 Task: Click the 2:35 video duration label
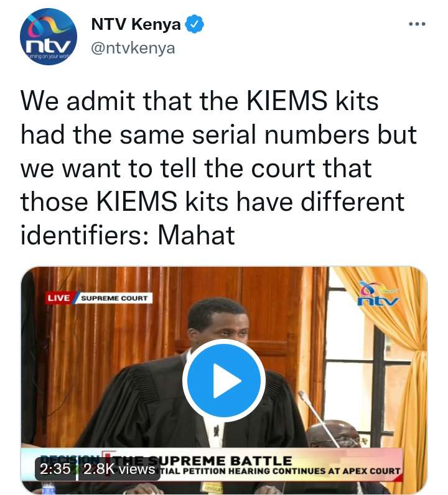pyautogui.click(x=55, y=469)
